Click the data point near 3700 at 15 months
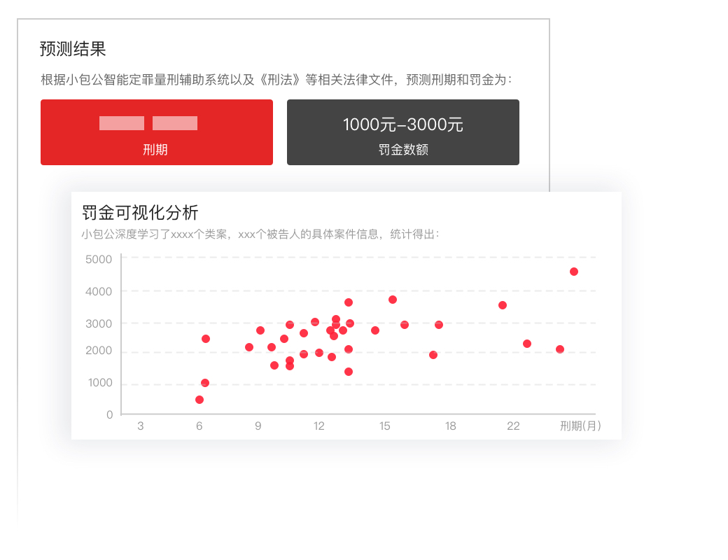The height and width of the screenshot is (560, 728). 393,300
